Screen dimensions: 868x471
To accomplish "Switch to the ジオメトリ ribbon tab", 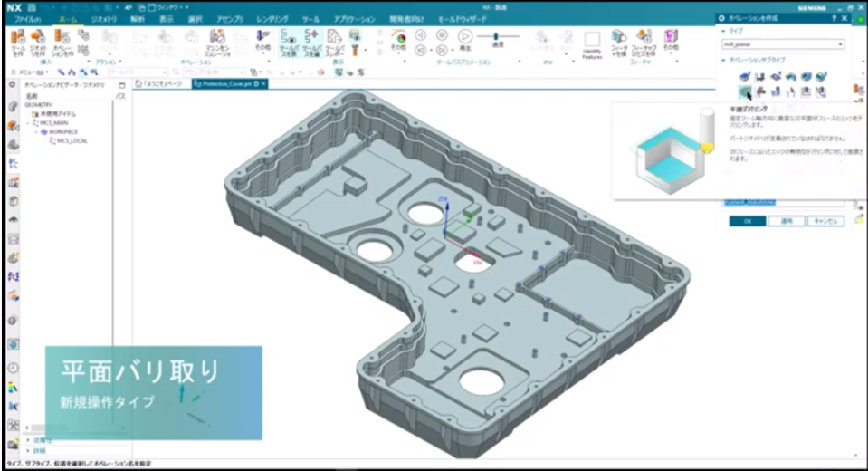I will click(x=104, y=19).
